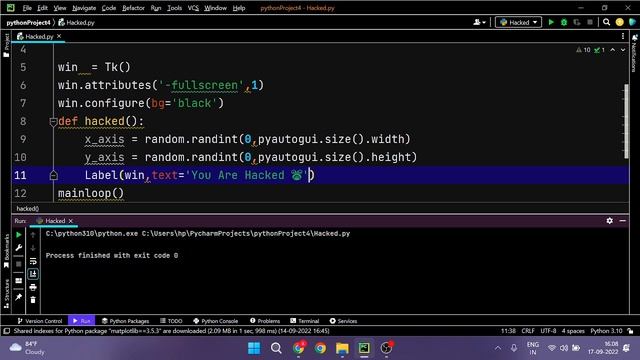Open Structure tool window sidebar
This screenshot has width=640, height=360.
tap(6, 293)
